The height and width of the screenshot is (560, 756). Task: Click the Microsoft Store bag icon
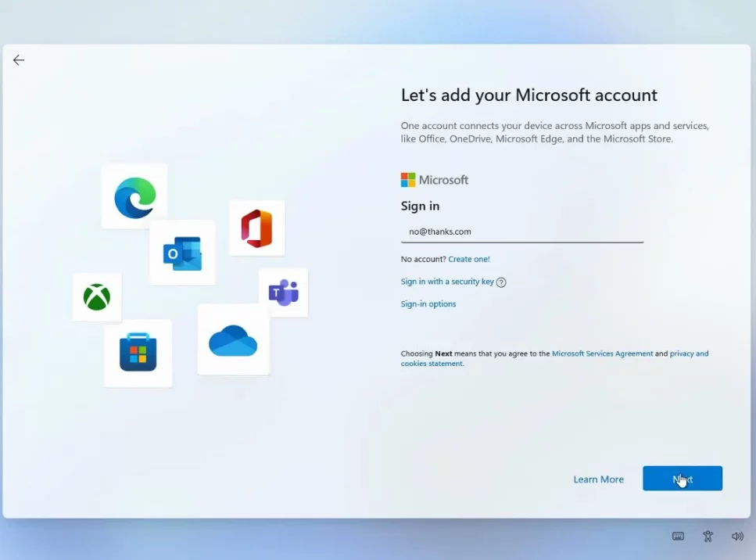[x=138, y=352]
